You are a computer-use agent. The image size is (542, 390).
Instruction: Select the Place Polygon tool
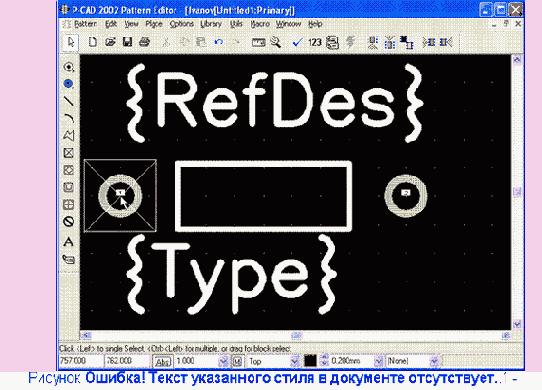click(x=69, y=136)
